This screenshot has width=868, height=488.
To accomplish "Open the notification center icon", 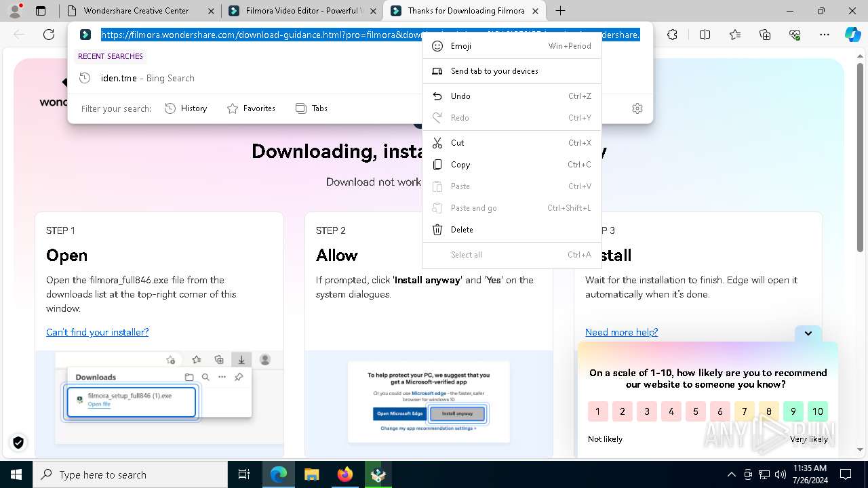I will [846, 474].
